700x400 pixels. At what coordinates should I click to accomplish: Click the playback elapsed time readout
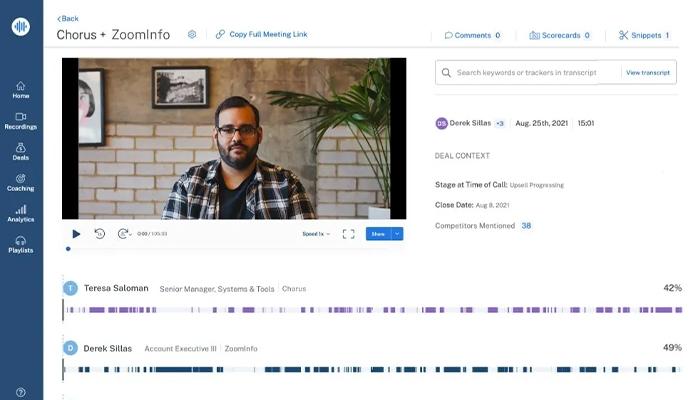tap(152, 234)
